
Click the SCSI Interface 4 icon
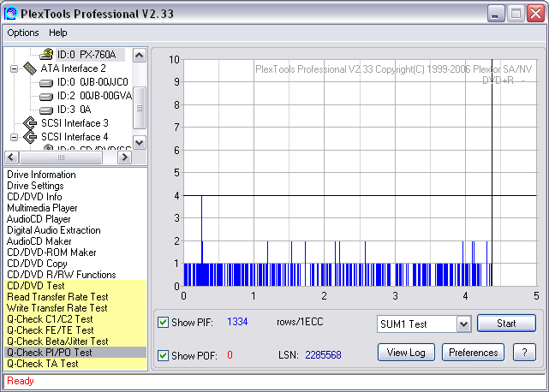coord(30,137)
